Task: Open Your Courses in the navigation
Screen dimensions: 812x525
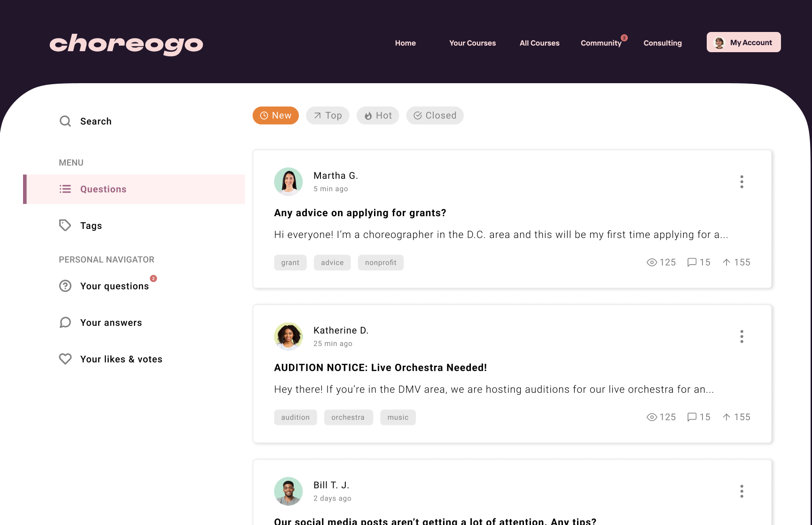Action: click(x=473, y=43)
